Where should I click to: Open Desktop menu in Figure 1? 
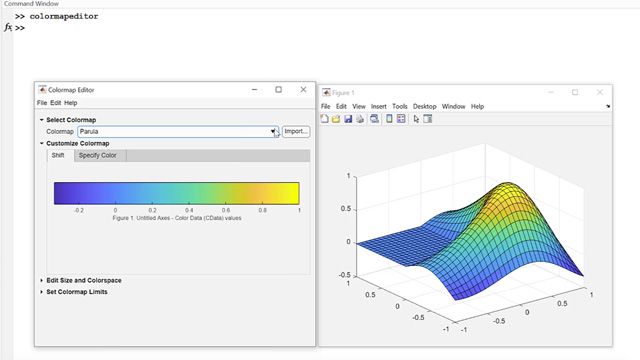(x=424, y=106)
